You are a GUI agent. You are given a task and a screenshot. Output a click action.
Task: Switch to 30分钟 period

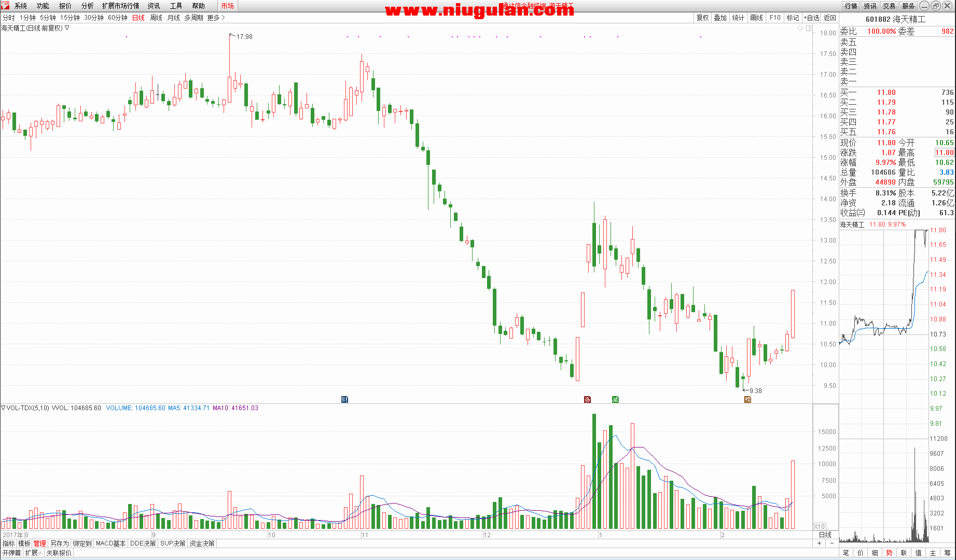pyautogui.click(x=94, y=18)
